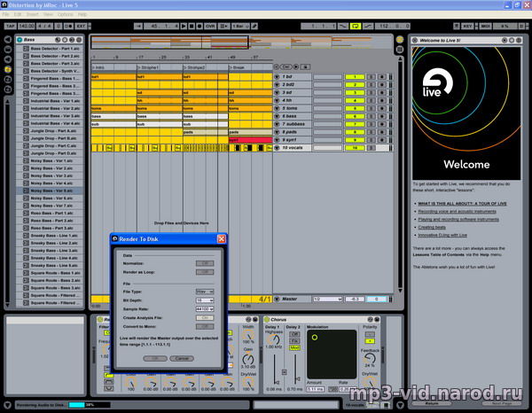Unfold the 6 bass track
Viewport: 532px width, 413px height.
pos(277,116)
